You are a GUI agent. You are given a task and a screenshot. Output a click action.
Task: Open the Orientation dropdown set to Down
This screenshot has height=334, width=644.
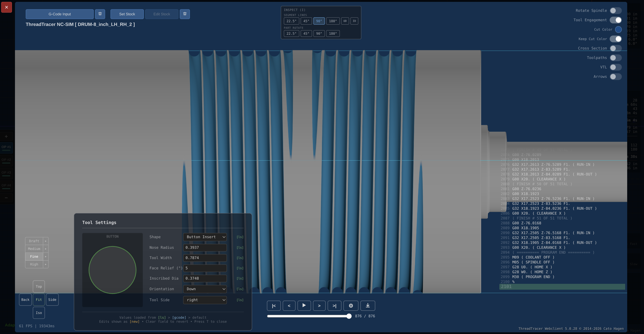coord(205,289)
